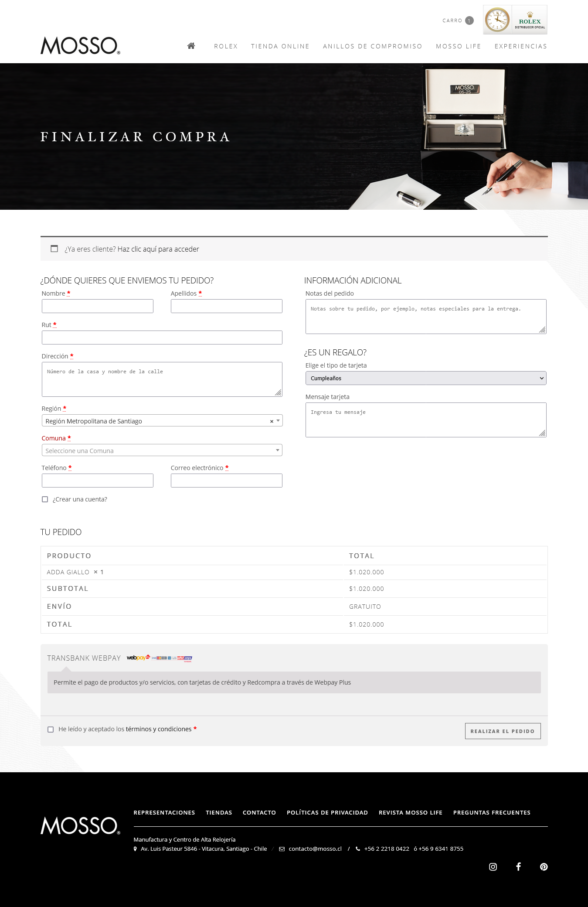Click 'Haz clic aquí para acceder' link
The width and height of the screenshot is (588, 907).
158,249
